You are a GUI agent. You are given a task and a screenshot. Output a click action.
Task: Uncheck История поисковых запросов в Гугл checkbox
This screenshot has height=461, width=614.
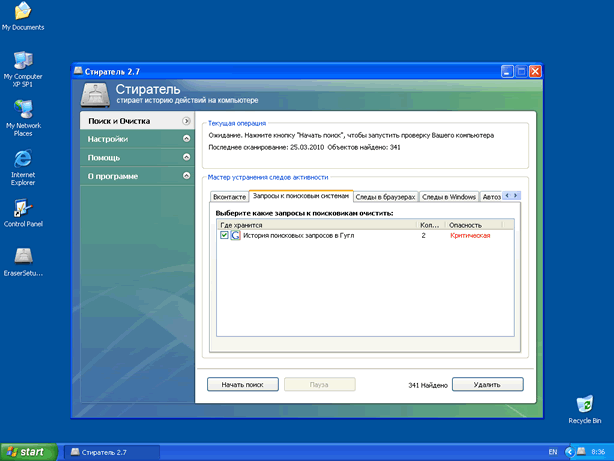click(x=224, y=235)
